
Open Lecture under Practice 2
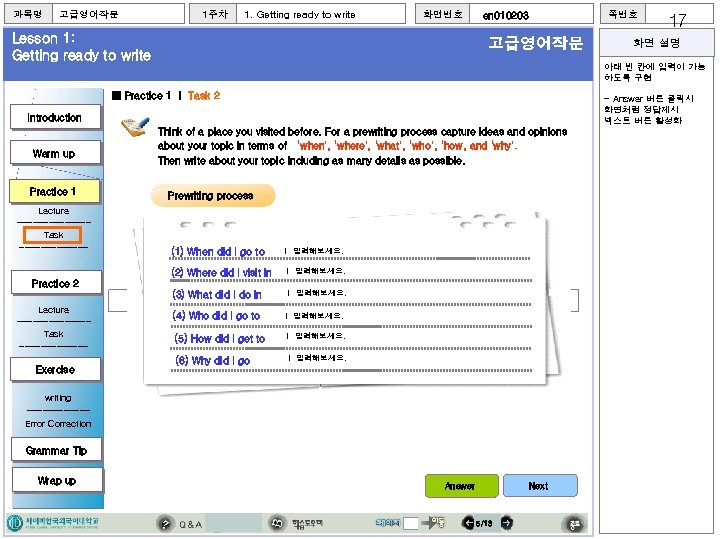click(x=54, y=310)
